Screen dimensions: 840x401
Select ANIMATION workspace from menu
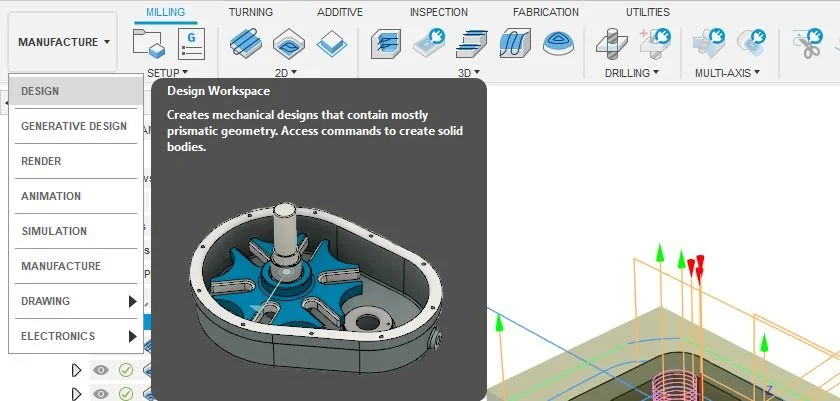76,196
